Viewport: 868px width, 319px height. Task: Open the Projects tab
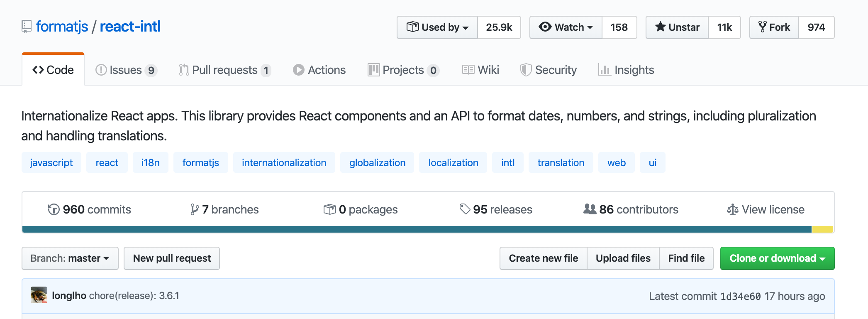(403, 70)
